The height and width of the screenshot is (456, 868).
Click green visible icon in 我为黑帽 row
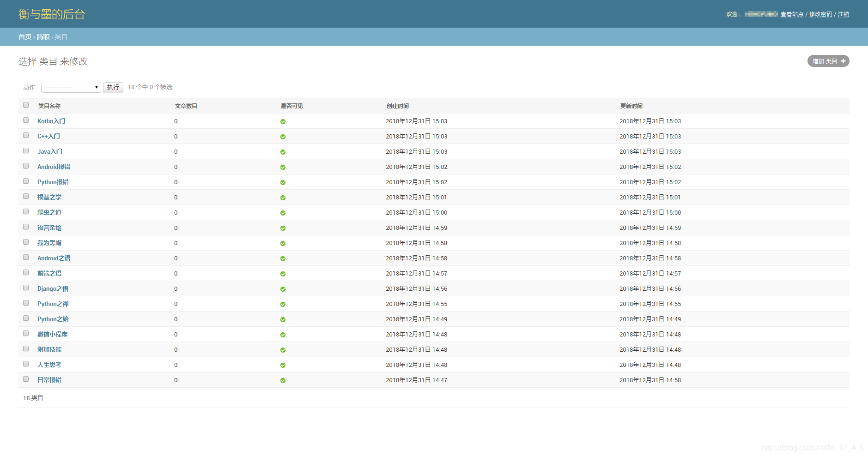[283, 243]
